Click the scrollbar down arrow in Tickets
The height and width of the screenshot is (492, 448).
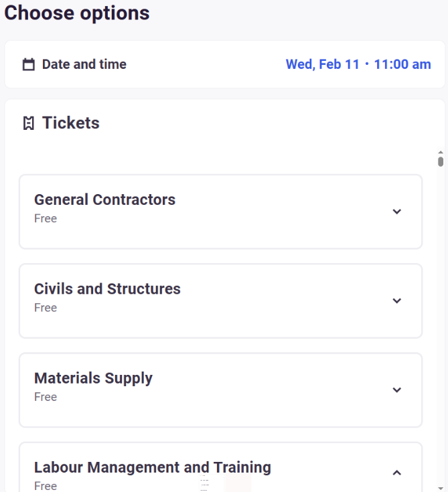click(441, 487)
